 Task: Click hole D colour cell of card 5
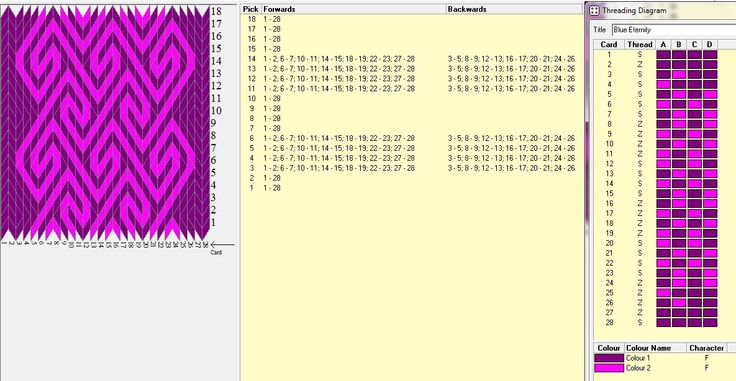(x=710, y=94)
